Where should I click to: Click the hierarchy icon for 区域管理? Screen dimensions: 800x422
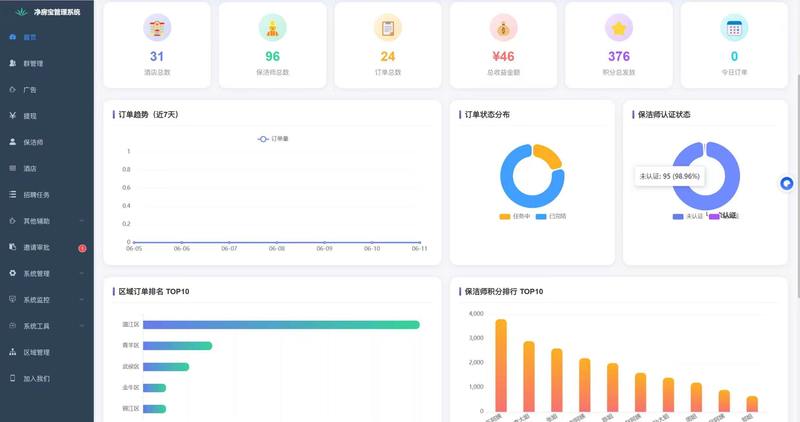(13, 352)
